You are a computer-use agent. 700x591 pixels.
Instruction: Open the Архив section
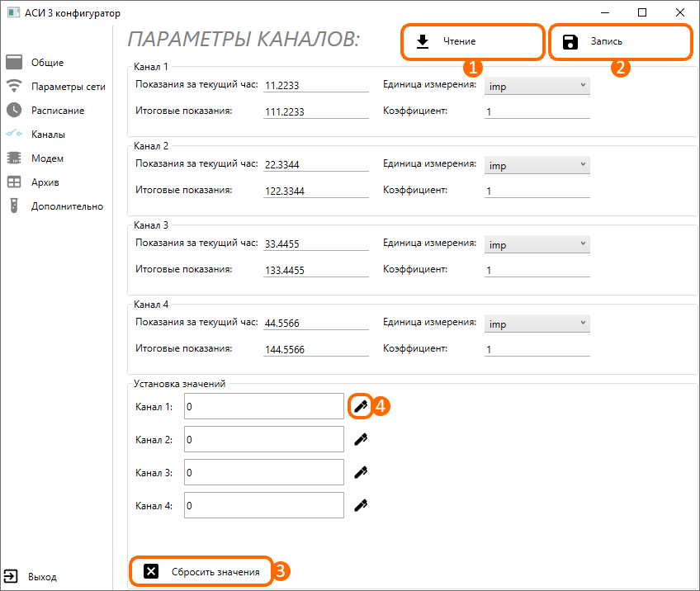click(45, 182)
